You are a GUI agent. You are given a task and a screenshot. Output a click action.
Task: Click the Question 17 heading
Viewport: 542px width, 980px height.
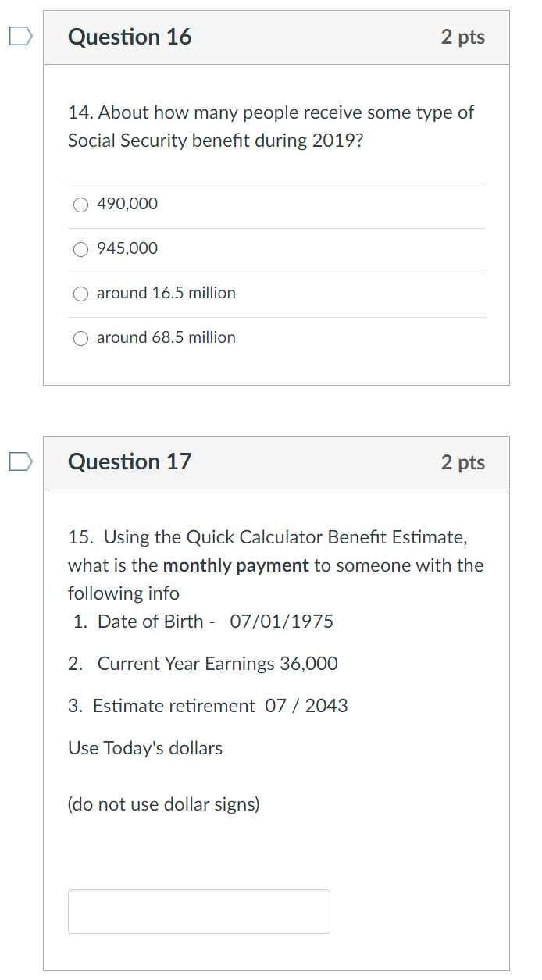[130, 461]
